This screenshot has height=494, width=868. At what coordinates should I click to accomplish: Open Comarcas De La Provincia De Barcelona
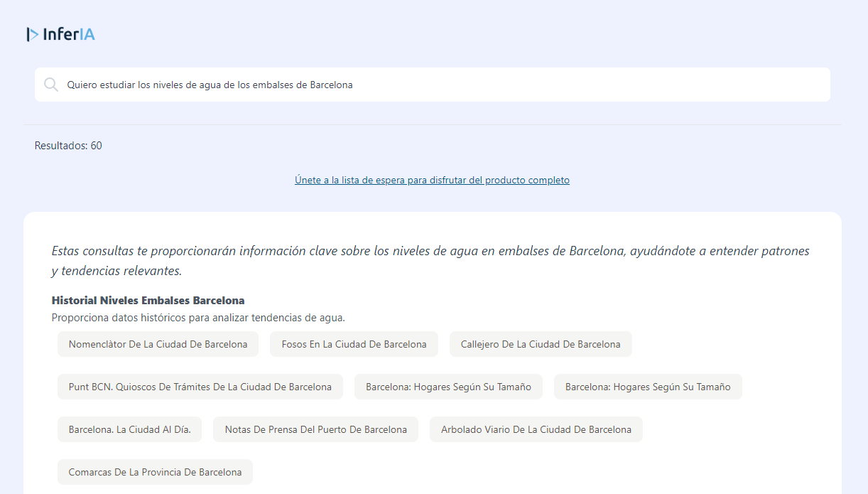tap(155, 472)
